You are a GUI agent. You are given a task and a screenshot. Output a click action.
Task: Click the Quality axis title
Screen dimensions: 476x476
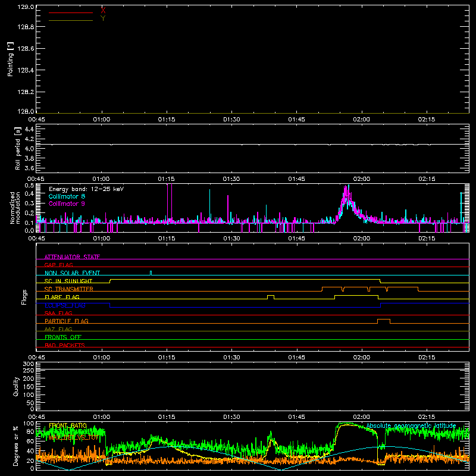point(16,386)
